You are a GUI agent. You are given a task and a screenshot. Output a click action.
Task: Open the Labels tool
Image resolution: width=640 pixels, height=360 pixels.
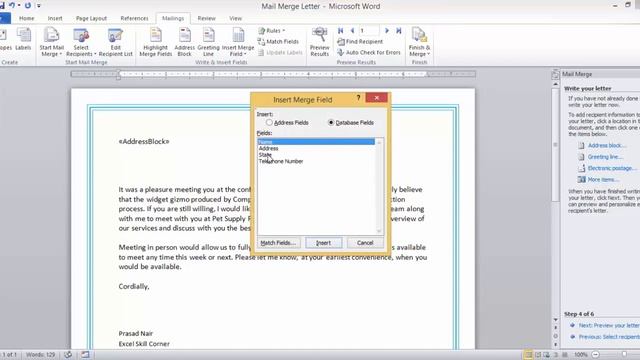23,39
